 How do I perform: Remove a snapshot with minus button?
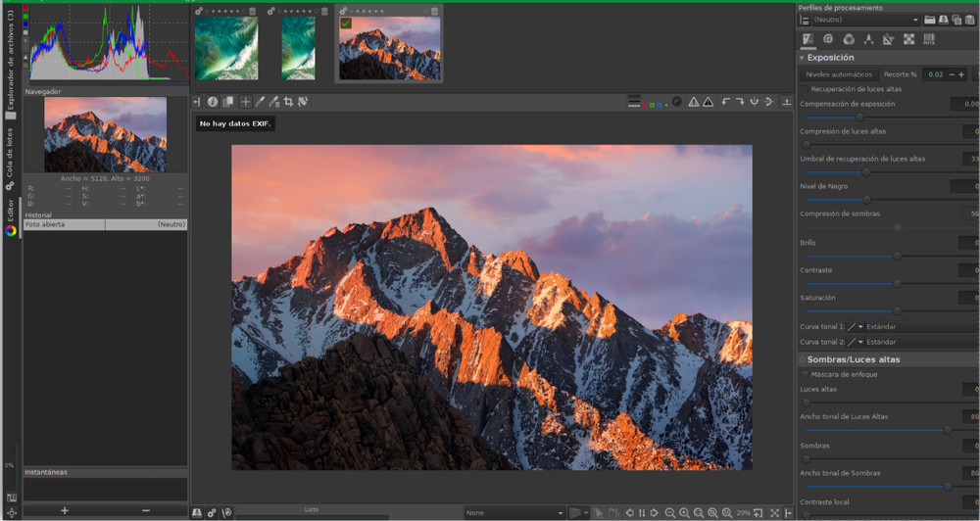coord(146,511)
